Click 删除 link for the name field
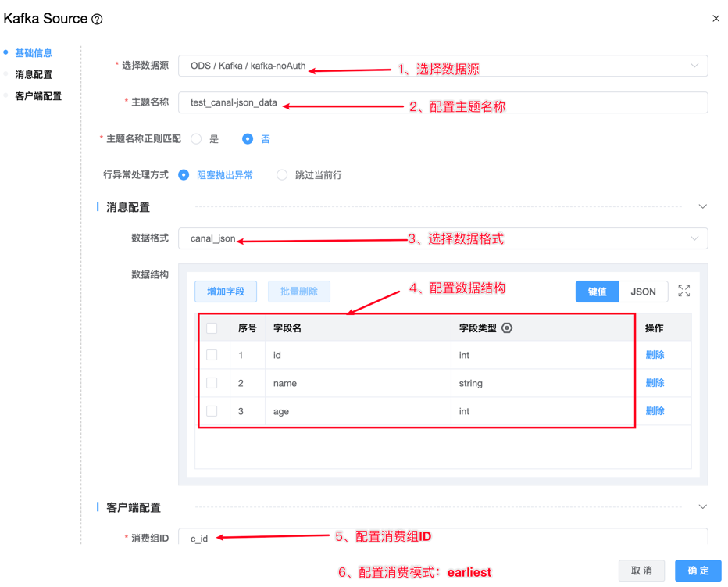The height and width of the screenshot is (587, 728). pyautogui.click(x=655, y=383)
